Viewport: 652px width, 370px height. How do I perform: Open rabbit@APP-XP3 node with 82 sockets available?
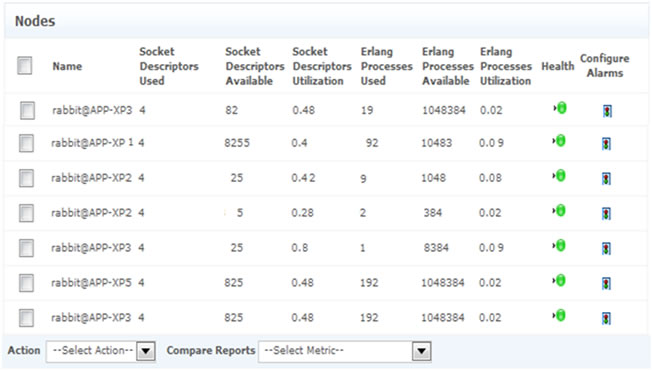(x=92, y=111)
